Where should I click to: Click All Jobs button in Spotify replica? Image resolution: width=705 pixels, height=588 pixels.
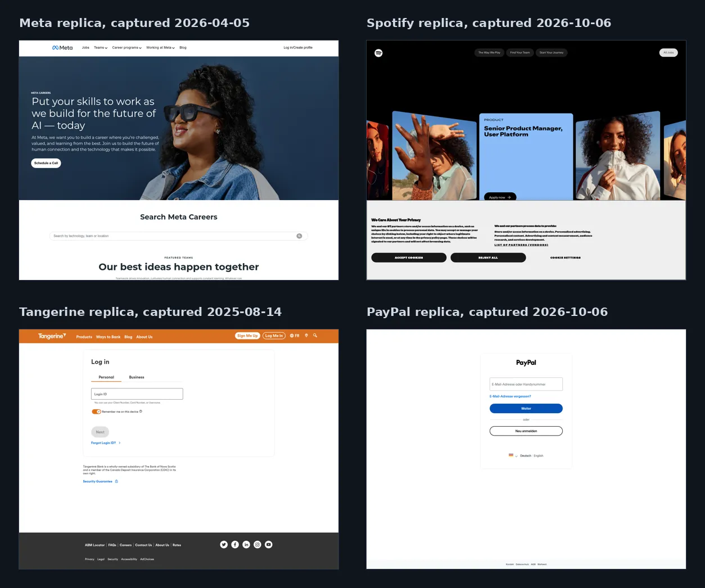[x=668, y=53]
